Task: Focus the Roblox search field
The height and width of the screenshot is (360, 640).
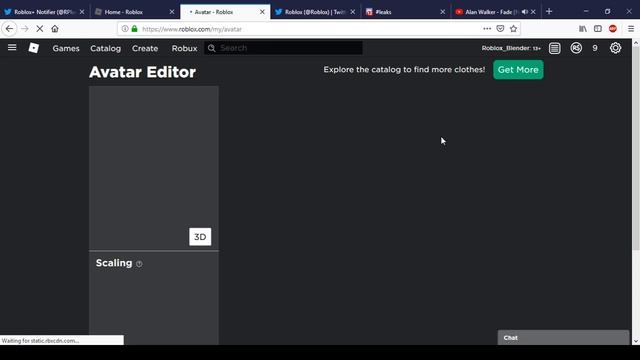Action: [283, 48]
